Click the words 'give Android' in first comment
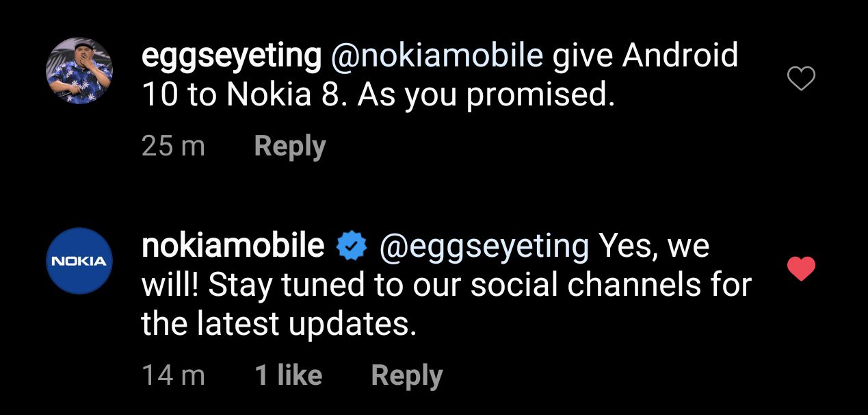Viewport: 868px width, 415px height. 645,56
